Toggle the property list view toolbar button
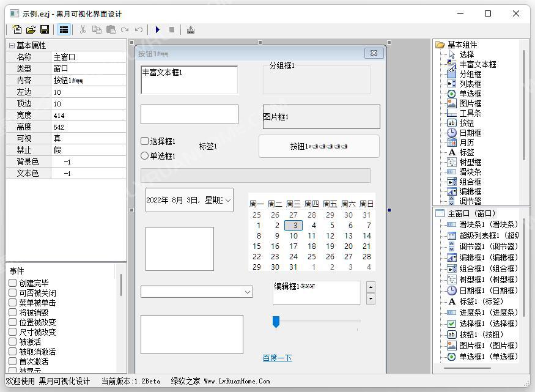The height and width of the screenshot is (392, 535). [64, 29]
